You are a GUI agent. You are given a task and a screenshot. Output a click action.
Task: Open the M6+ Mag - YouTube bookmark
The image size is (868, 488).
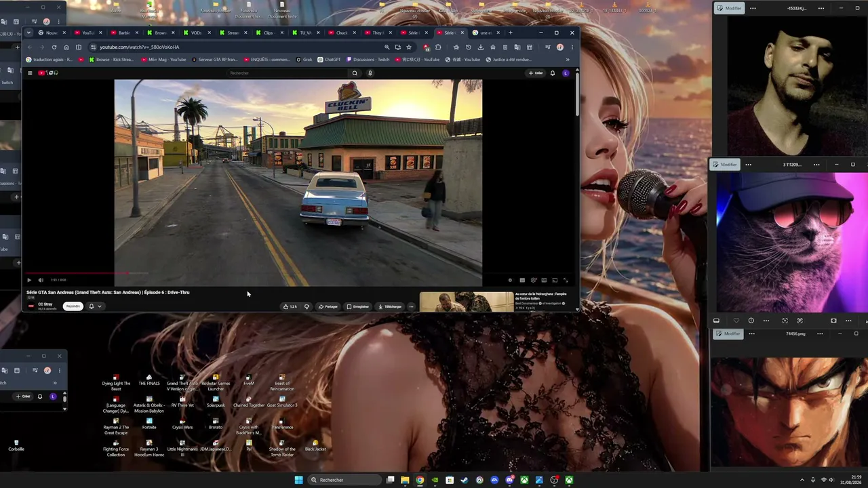pos(163,60)
